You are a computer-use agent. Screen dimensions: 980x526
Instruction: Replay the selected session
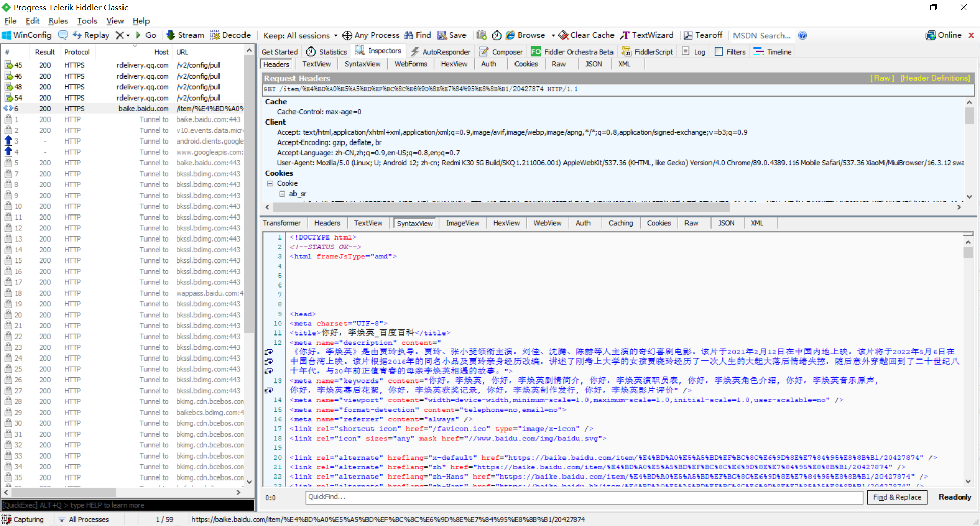pyautogui.click(x=91, y=35)
